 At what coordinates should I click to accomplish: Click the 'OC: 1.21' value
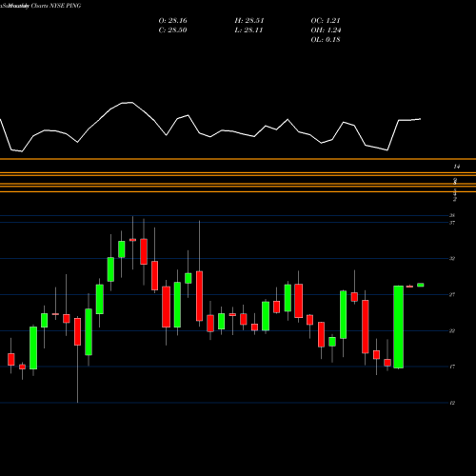[326, 21]
